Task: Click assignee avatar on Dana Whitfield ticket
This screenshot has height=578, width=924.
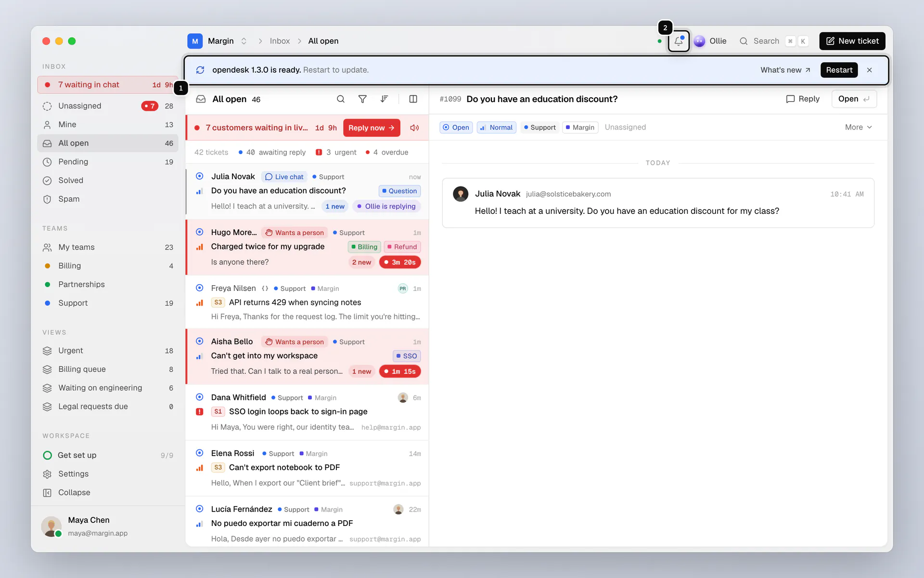Action: tap(403, 397)
